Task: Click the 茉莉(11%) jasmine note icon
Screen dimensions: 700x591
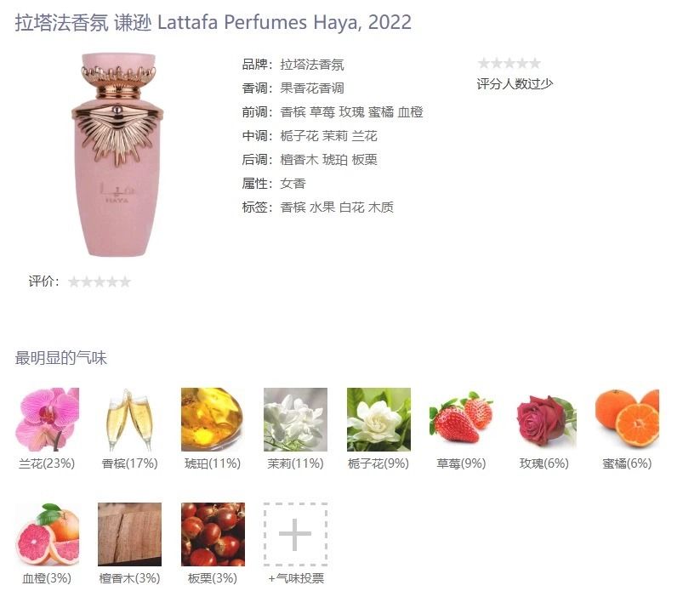Action: click(x=295, y=419)
